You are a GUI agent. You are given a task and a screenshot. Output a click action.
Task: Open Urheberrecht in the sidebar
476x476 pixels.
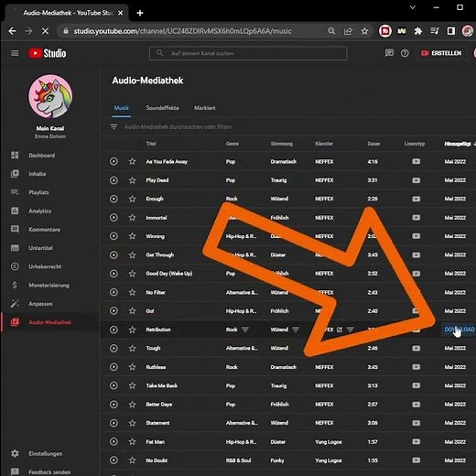pyautogui.click(x=49, y=266)
